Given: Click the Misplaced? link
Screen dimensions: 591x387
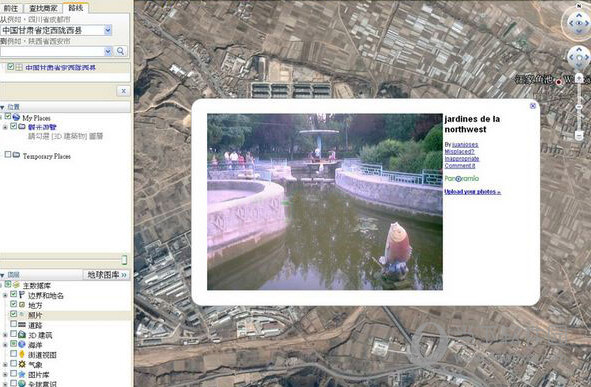Looking at the screenshot, I should click(459, 151).
